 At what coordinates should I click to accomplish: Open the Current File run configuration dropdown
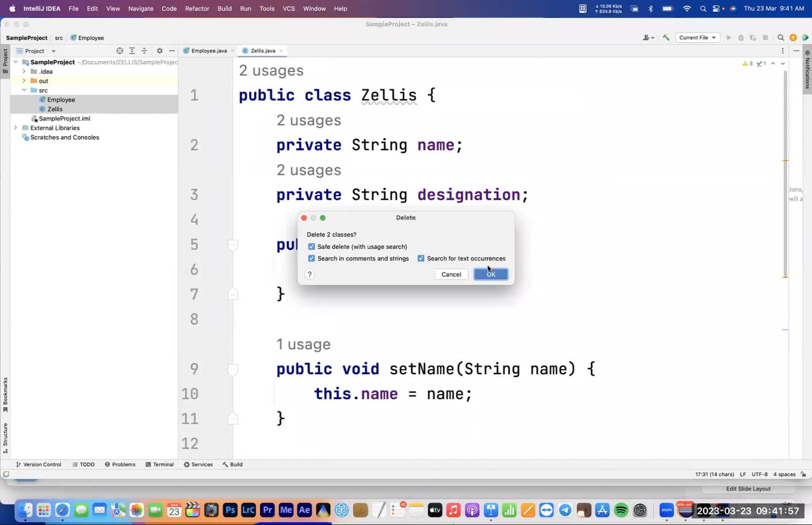[x=698, y=37]
